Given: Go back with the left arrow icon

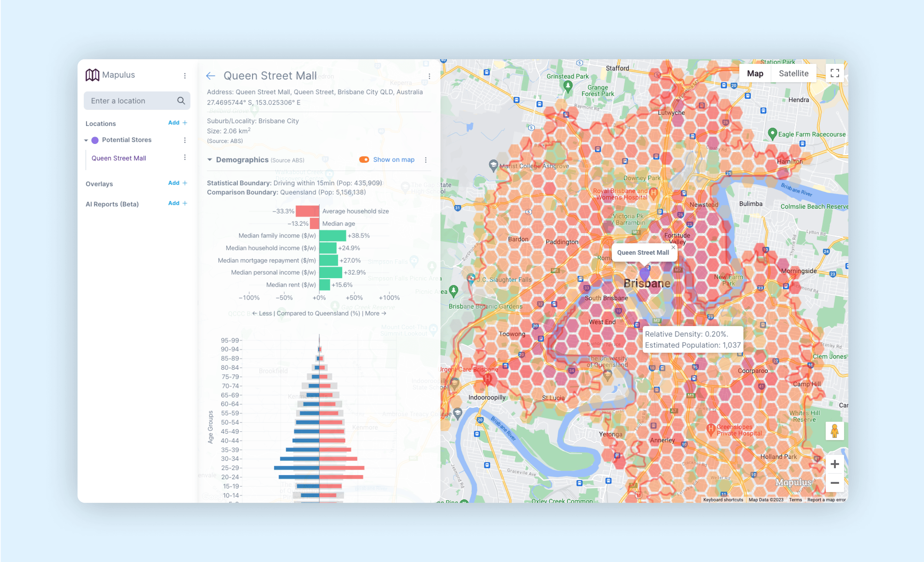Looking at the screenshot, I should 211,76.
